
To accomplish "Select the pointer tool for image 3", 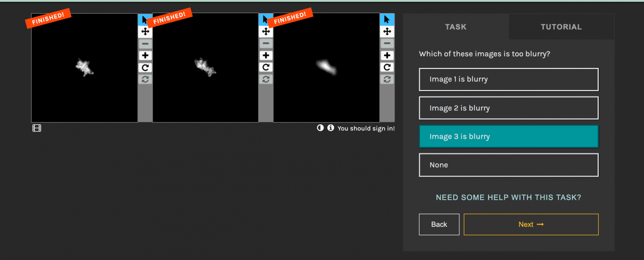I will point(387,20).
